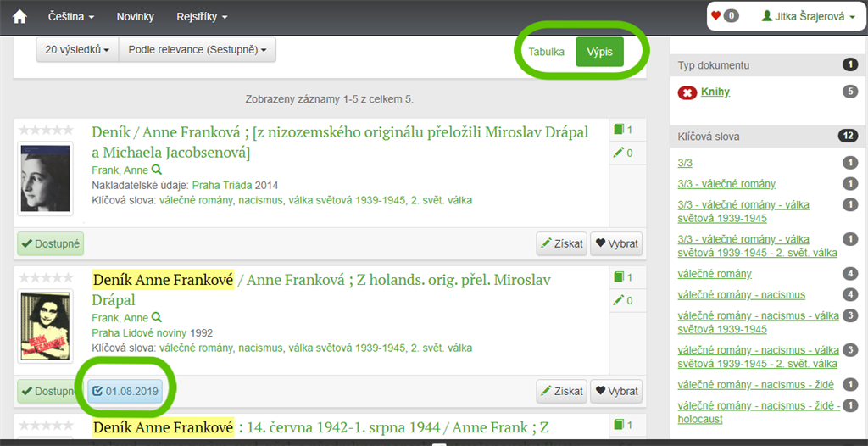The height and width of the screenshot is (446, 868).
Task: Rate first record using star rating
Action: [45, 131]
